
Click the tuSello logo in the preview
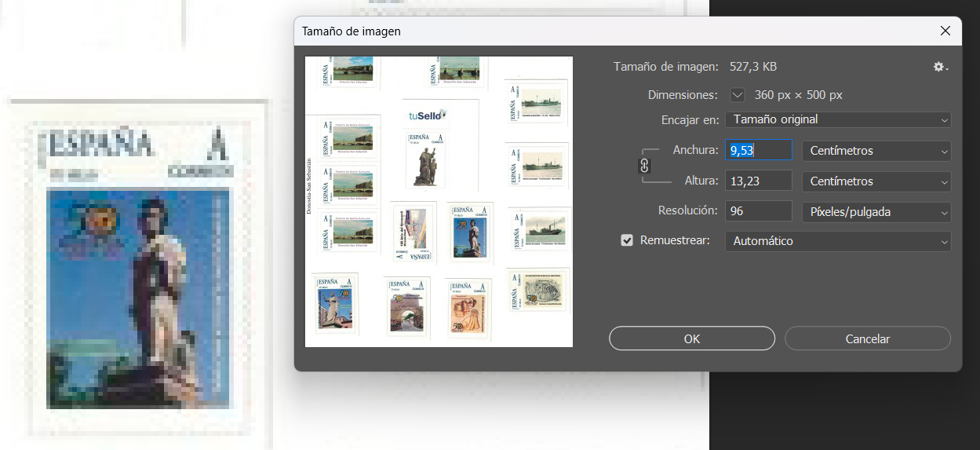427,115
